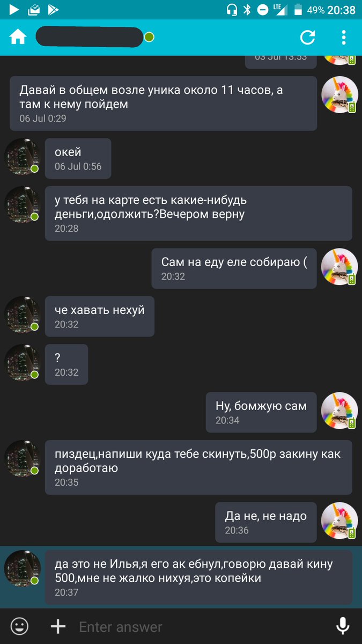
Task: Start voice input with microphone icon
Action: pyautogui.click(x=342, y=626)
